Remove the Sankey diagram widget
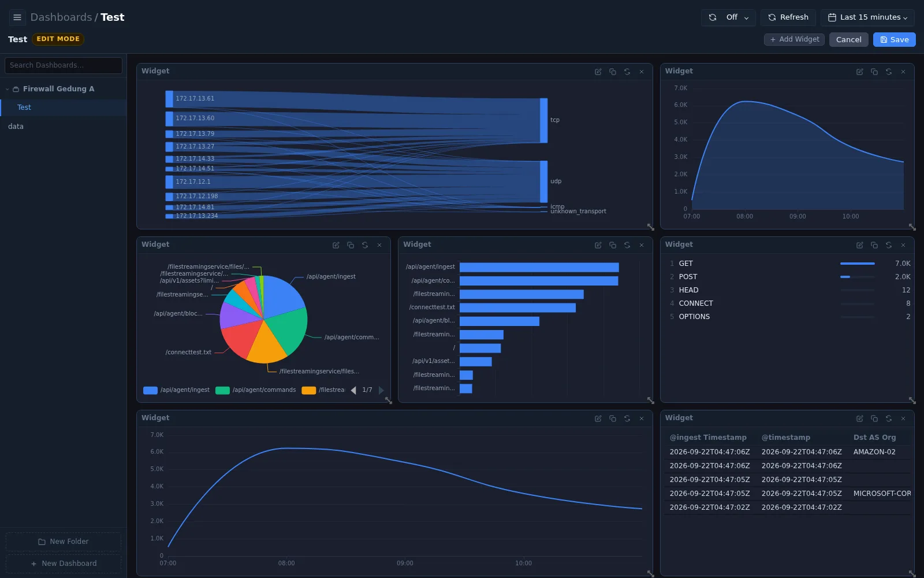This screenshot has height=578, width=924. click(x=642, y=72)
